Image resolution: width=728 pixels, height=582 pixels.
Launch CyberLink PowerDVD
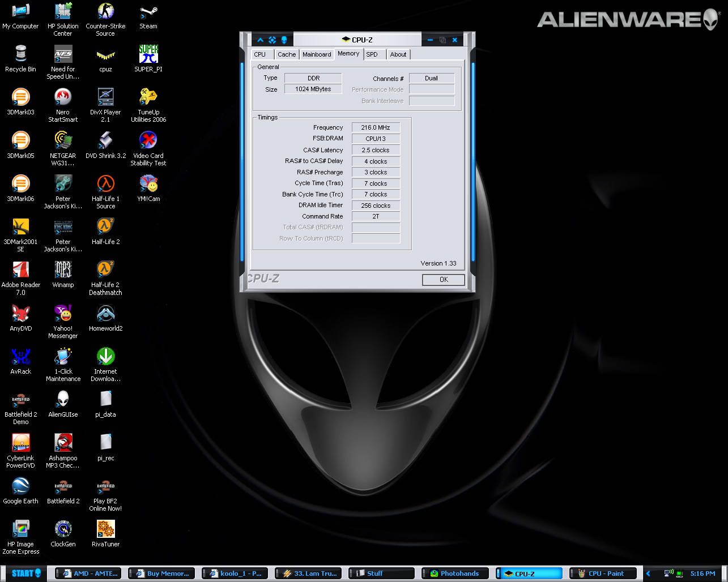coord(20,452)
